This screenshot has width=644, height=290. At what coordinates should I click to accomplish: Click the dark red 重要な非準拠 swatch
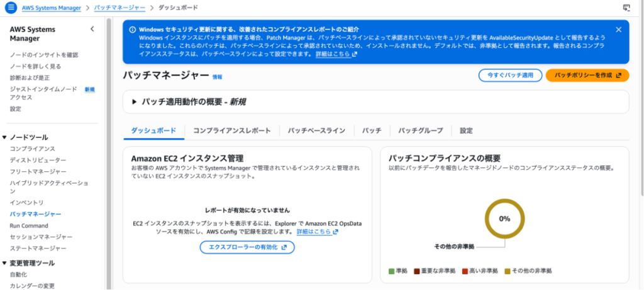coord(417,271)
